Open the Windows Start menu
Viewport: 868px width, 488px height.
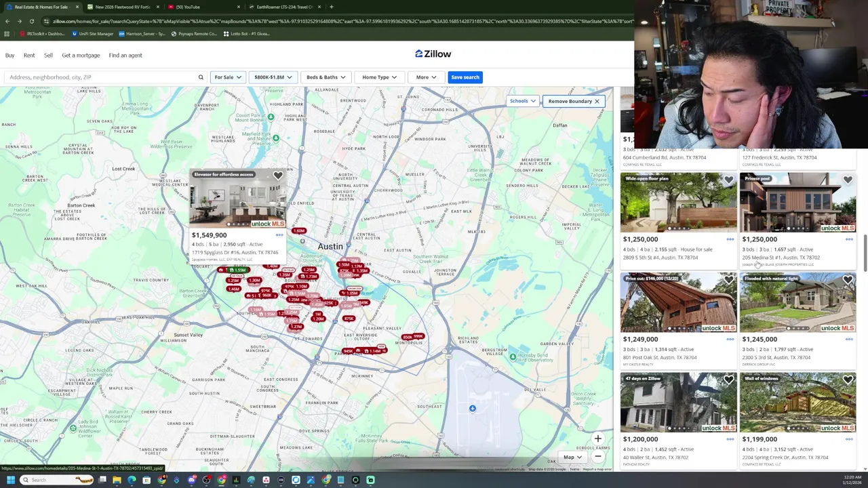click(10, 480)
